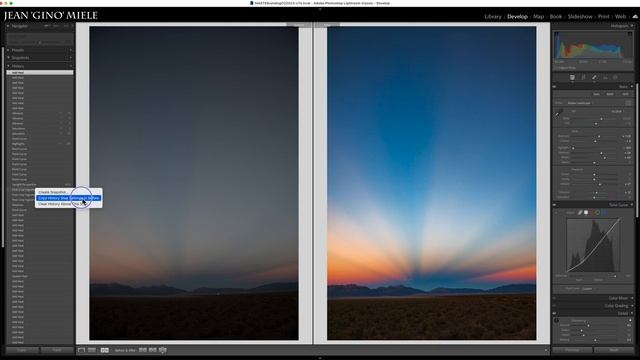
Task: Select the parametric curve icon
Action: pyautogui.click(x=580, y=213)
